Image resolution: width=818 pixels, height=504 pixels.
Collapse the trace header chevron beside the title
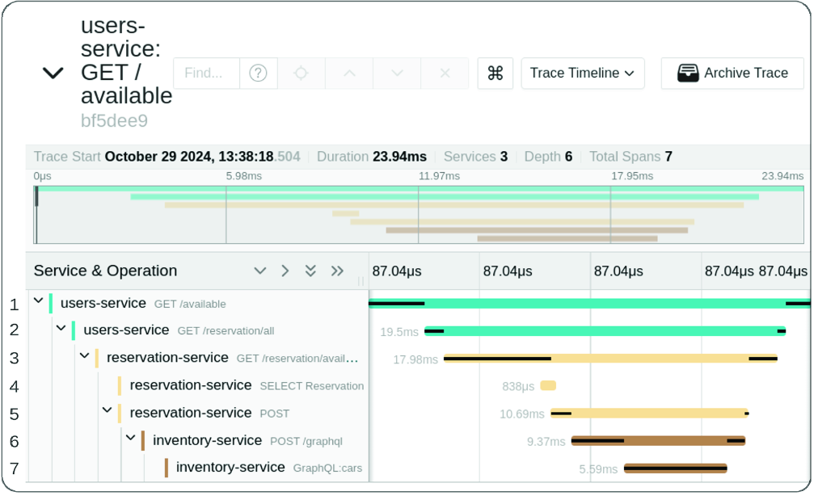tap(53, 73)
